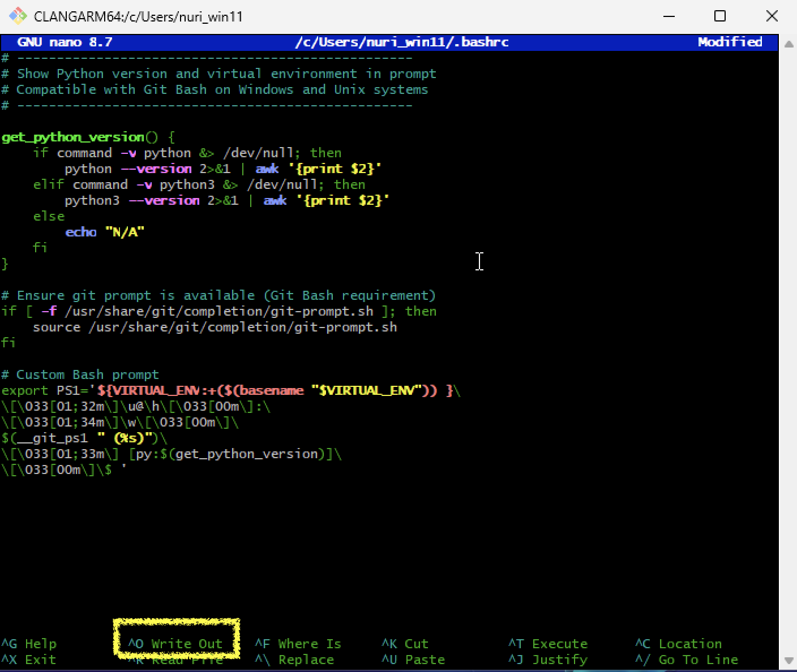The image size is (797, 672).
Task: Click the 'python --version 2>&1' line
Action: coord(223,169)
